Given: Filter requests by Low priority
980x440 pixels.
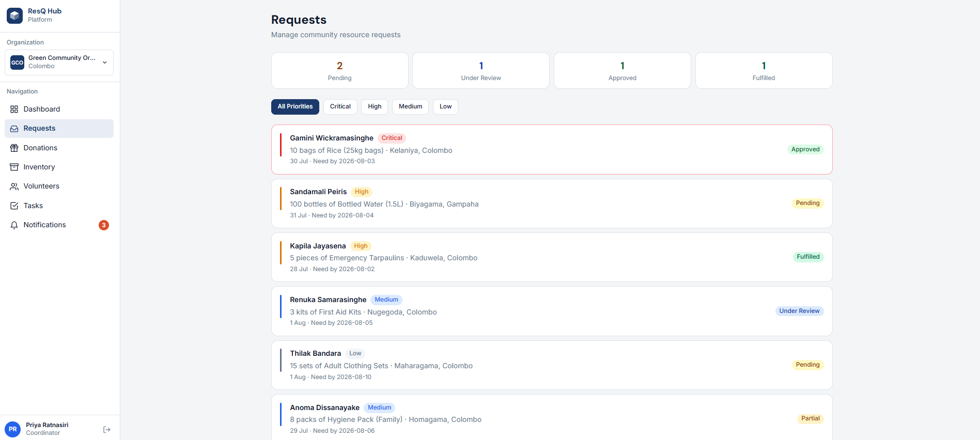Looking at the screenshot, I should 445,107.
